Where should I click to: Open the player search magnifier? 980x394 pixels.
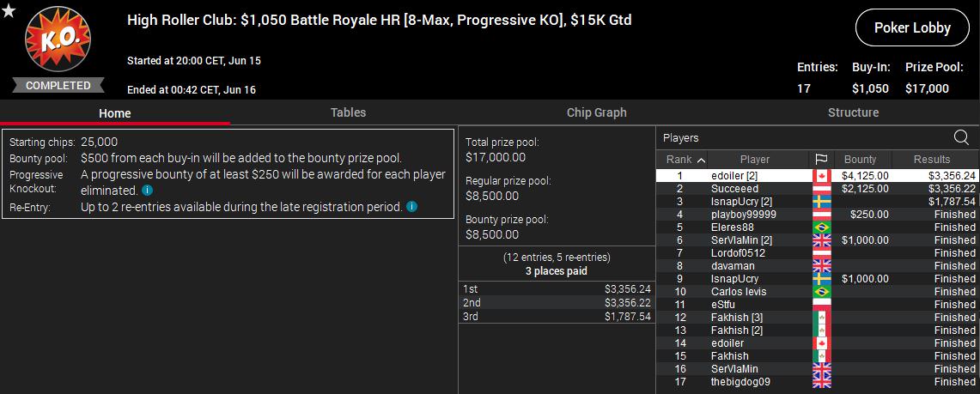click(961, 137)
